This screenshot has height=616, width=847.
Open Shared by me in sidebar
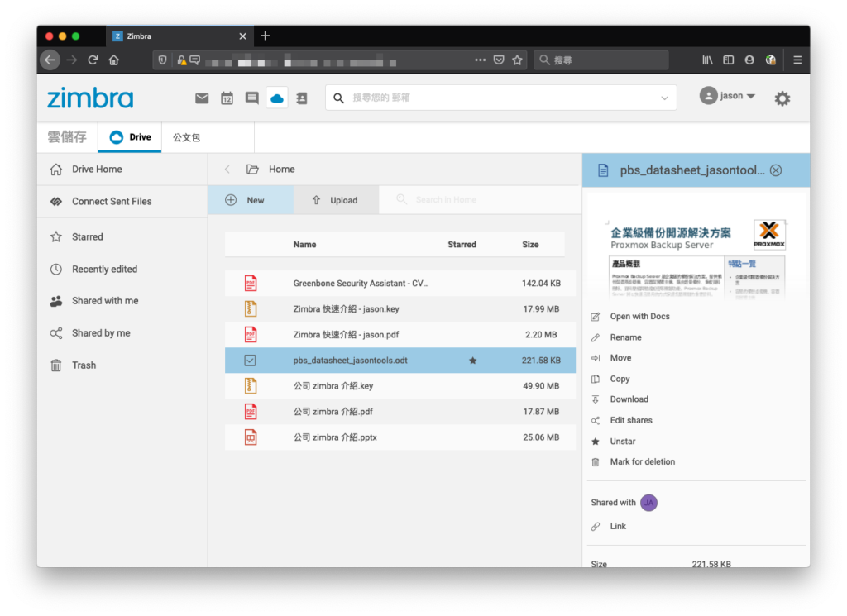pyautogui.click(x=122, y=333)
